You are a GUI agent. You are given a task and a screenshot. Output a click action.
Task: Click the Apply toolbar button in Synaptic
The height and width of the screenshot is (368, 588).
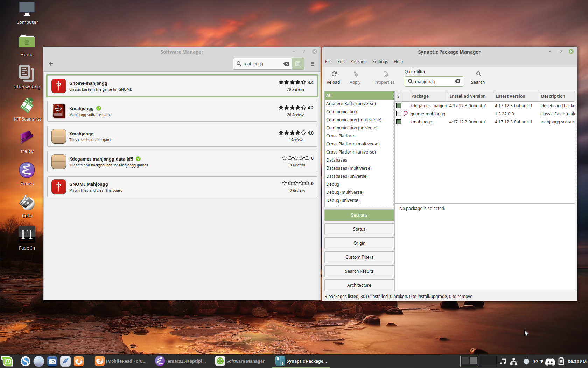[355, 78]
